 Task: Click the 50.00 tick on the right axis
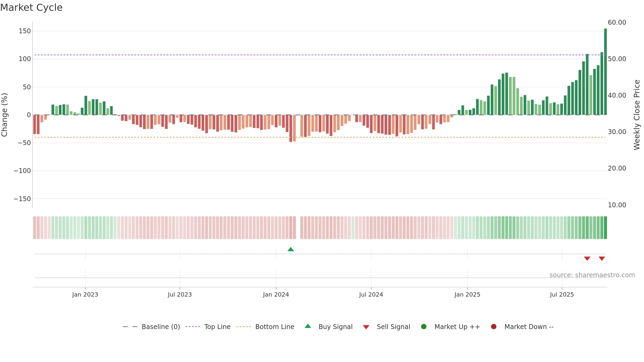pos(617,59)
